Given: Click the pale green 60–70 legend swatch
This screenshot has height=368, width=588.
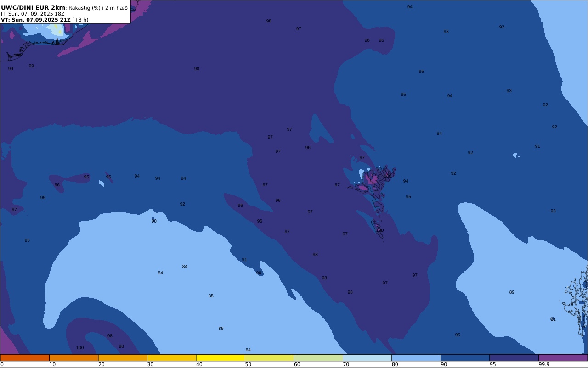Looking at the screenshot, I should click(x=318, y=357).
